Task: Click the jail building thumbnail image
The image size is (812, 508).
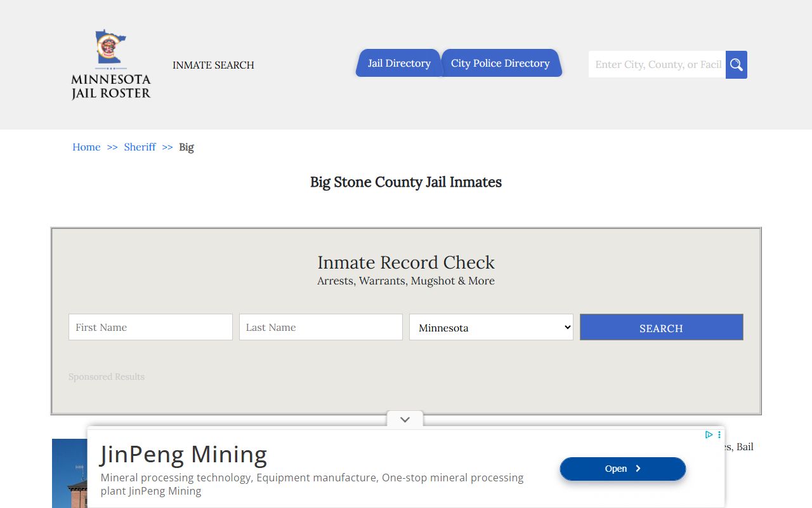Action: [x=70, y=473]
